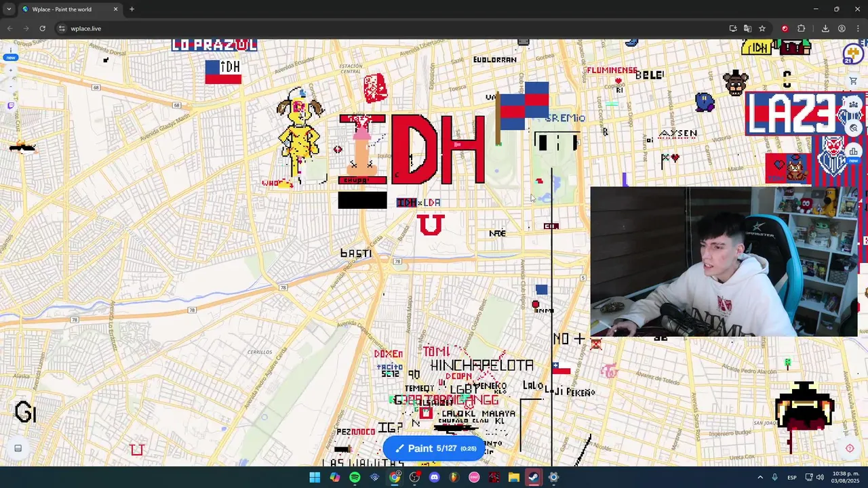Open Discord from taskbar

point(434,477)
